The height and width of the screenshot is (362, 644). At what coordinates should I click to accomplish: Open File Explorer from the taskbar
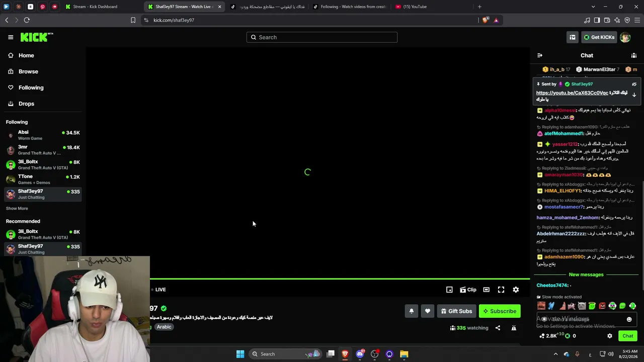(x=404, y=354)
